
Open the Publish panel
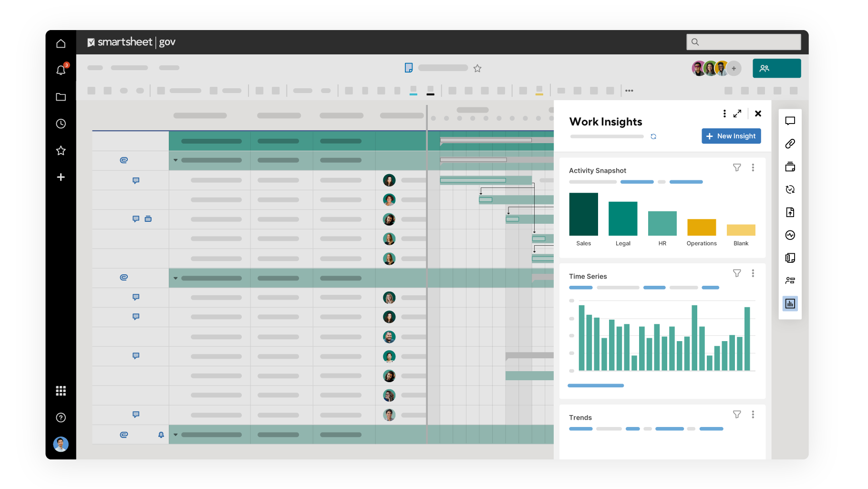pyautogui.click(x=790, y=212)
